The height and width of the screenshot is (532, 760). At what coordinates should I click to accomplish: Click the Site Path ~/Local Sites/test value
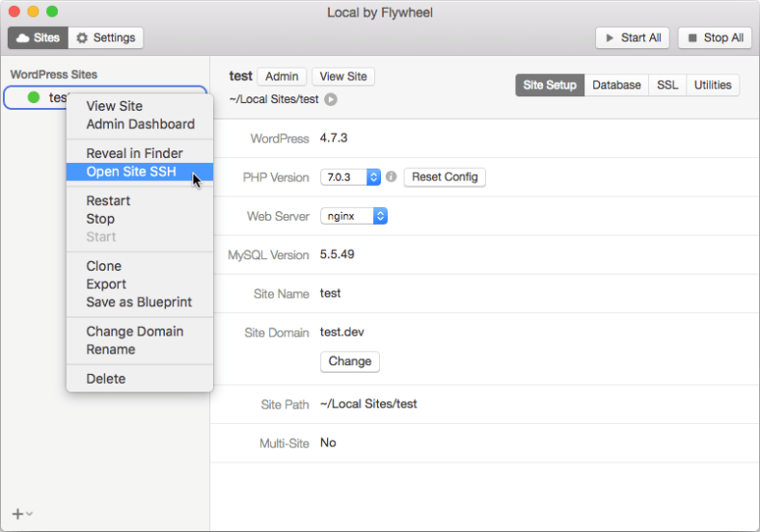click(368, 404)
